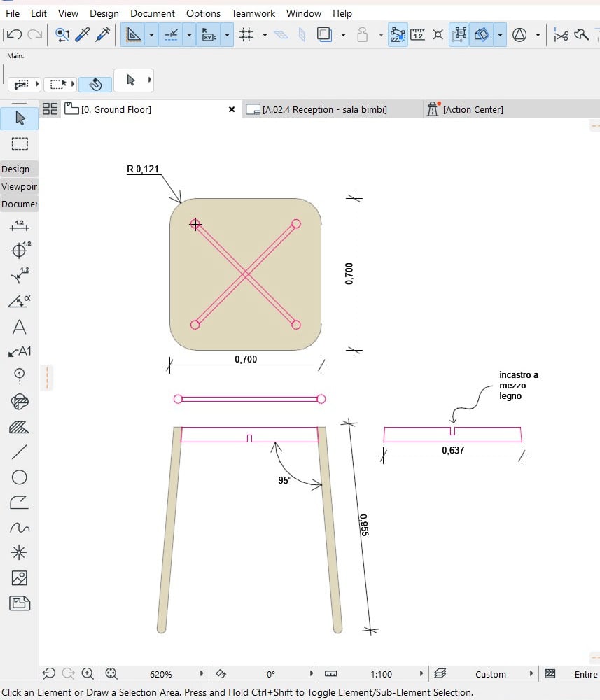Select the Arrow tool in toolbox
Screen dimensions: 600x700
[19, 118]
